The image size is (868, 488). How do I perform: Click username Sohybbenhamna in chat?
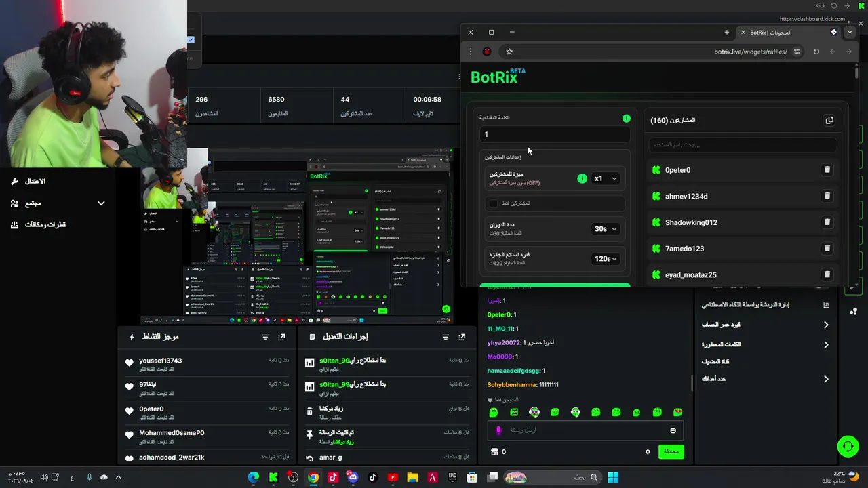[x=512, y=385]
